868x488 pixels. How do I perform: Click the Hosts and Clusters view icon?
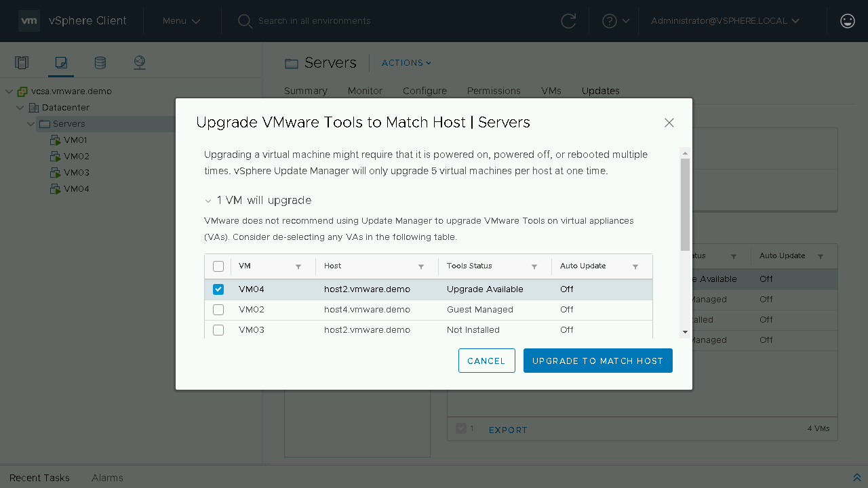[22, 63]
